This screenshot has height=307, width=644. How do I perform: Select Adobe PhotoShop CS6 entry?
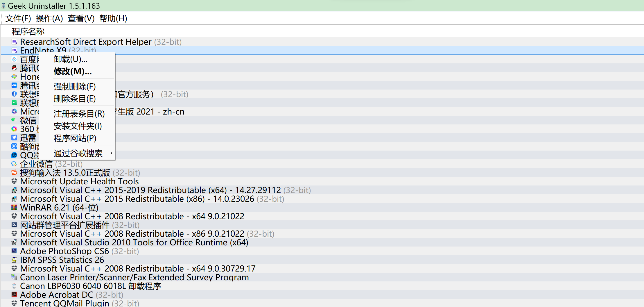click(x=322, y=251)
